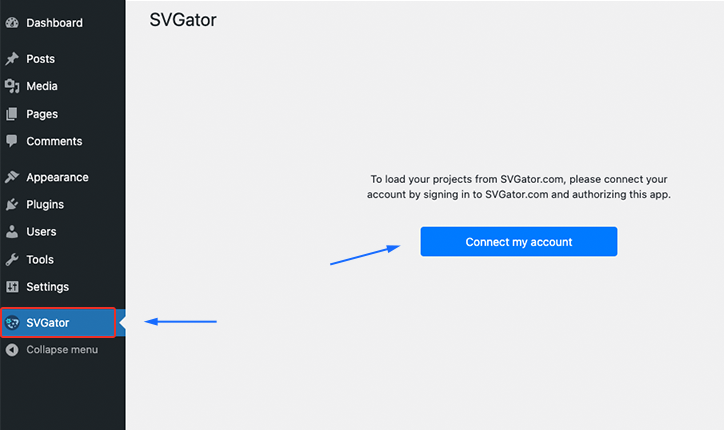This screenshot has height=430, width=724.
Task: Collapse the admin menu with arrow icon
Action: click(12, 350)
